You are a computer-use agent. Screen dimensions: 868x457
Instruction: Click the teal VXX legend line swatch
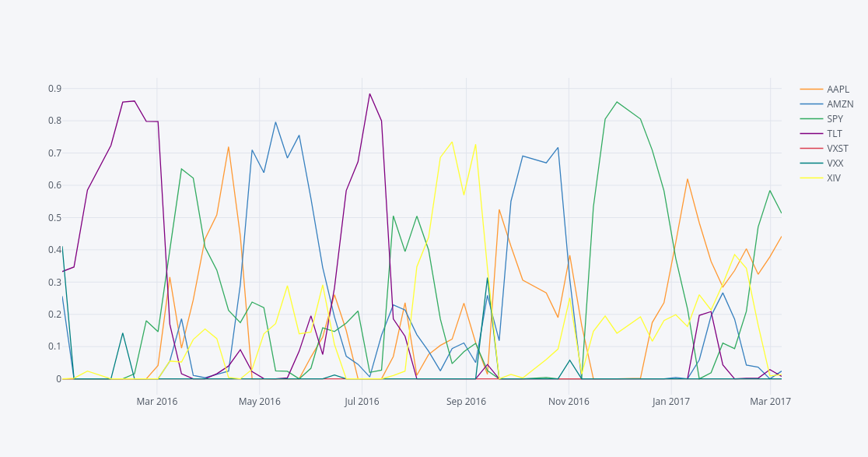tap(811, 163)
